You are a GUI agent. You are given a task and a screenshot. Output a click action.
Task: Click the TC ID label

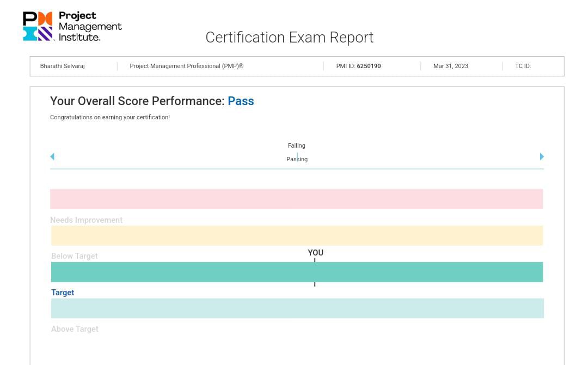coord(523,66)
